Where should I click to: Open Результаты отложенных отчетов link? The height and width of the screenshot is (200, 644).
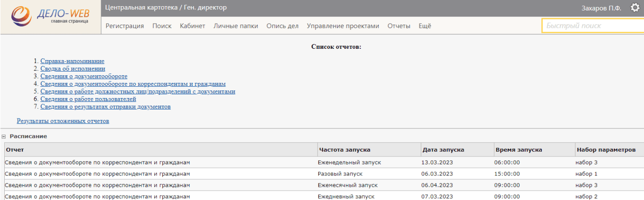(63, 121)
